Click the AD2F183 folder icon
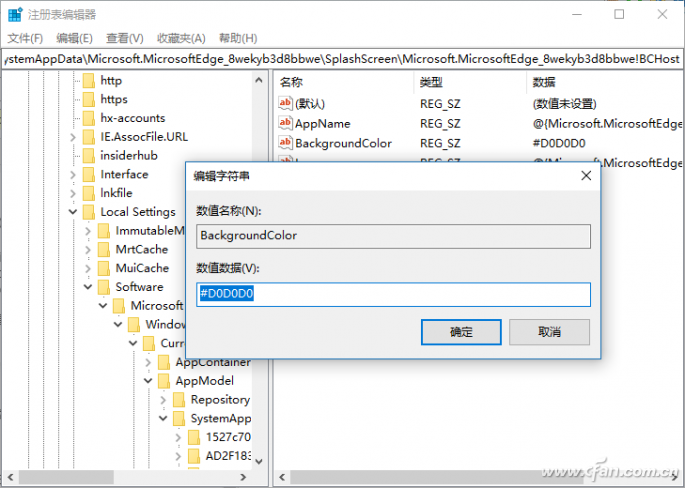685x488 pixels. 194,456
